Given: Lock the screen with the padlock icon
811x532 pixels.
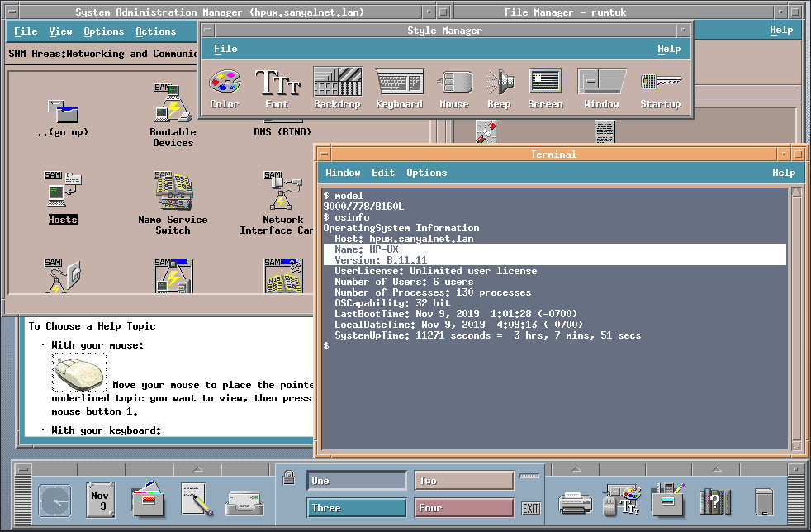Looking at the screenshot, I should coord(289,477).
